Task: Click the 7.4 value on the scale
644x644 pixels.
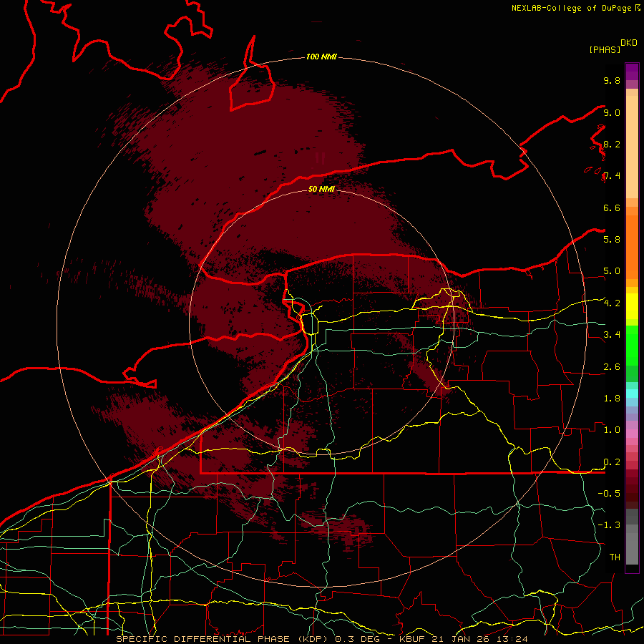Action: (612, 176)
